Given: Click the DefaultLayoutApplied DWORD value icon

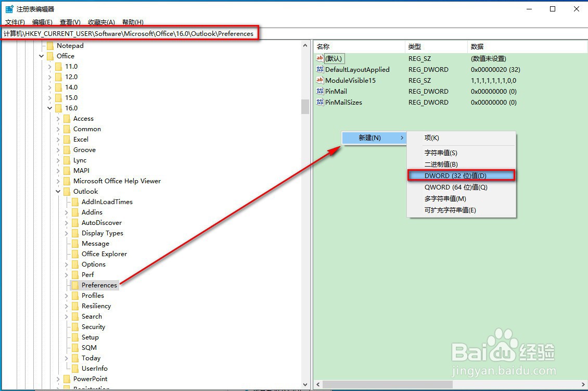Looking at the screenshot, I should tap(320, 69).
